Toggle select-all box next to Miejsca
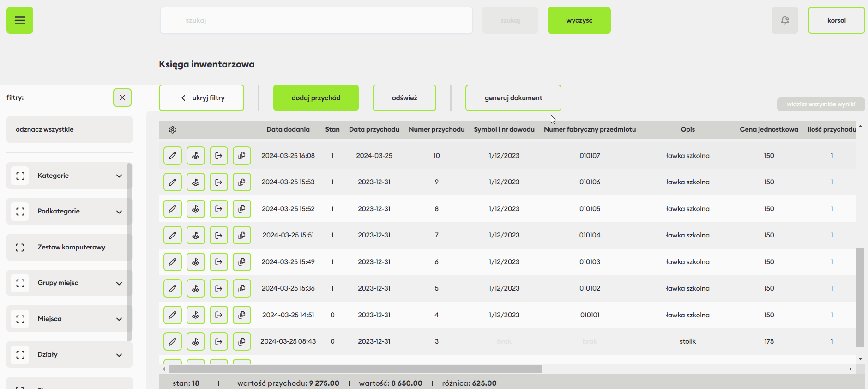 pos(20,319)
